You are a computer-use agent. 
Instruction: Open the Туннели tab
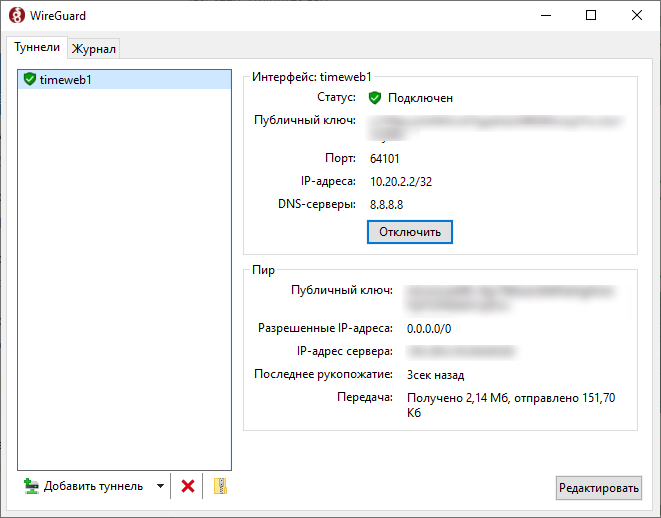37,47
